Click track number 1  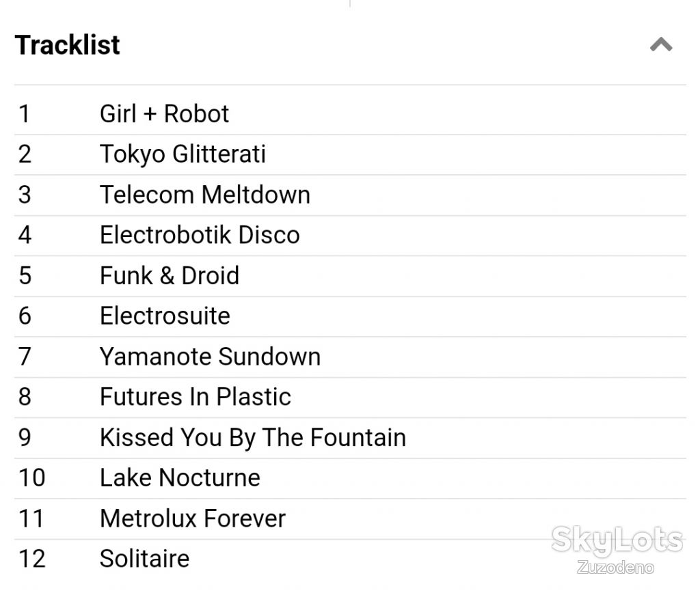tap(25, 114)
